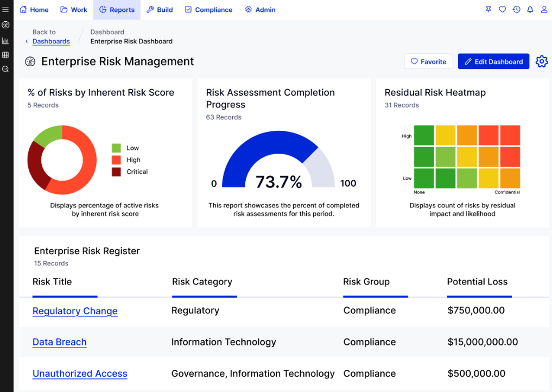Expand the sidebar hamburger menu
Viewport: 552px width, 392px height.
[x=5, y=9]
